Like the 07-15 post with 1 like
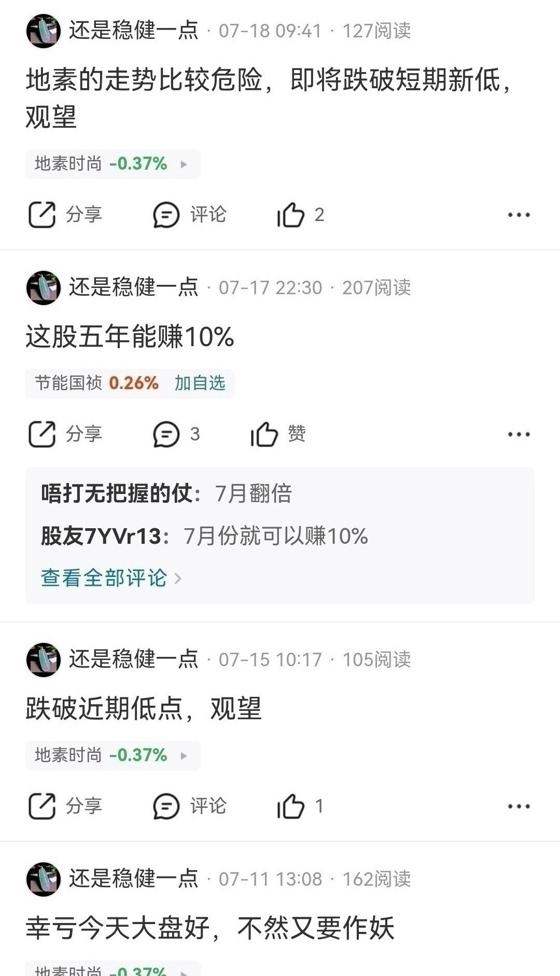 coord(301,806)
